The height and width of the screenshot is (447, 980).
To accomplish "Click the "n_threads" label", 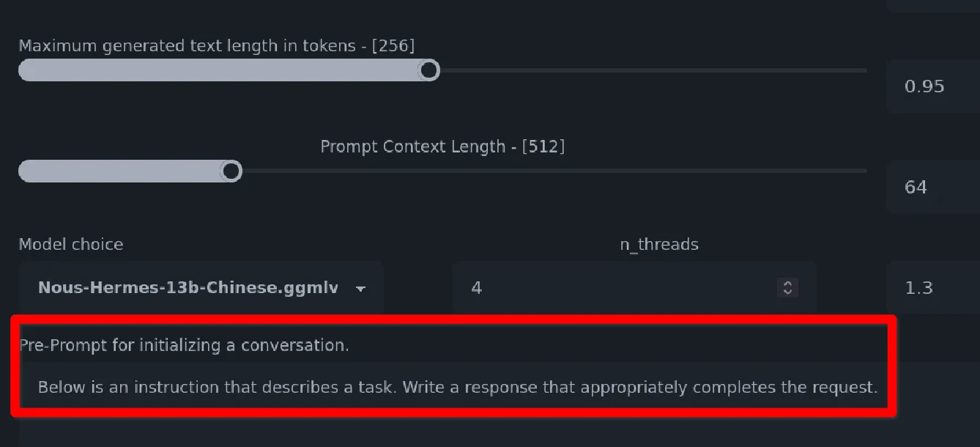I will 659,245.
